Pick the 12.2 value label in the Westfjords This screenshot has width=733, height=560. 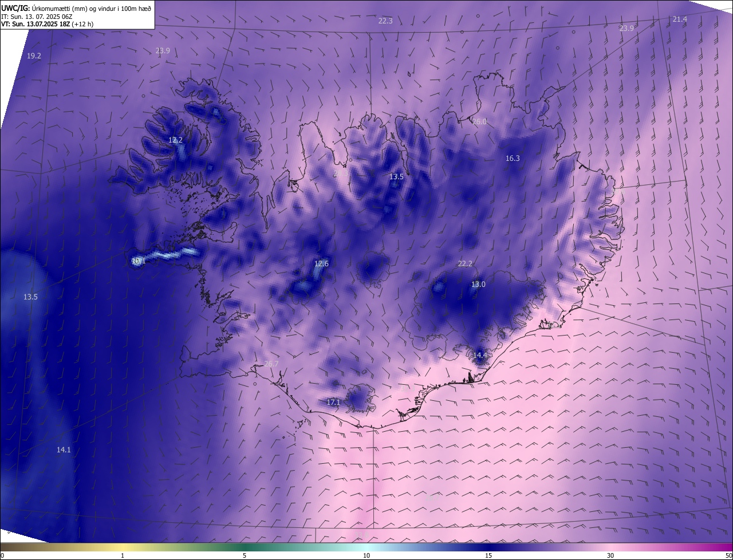175,140
